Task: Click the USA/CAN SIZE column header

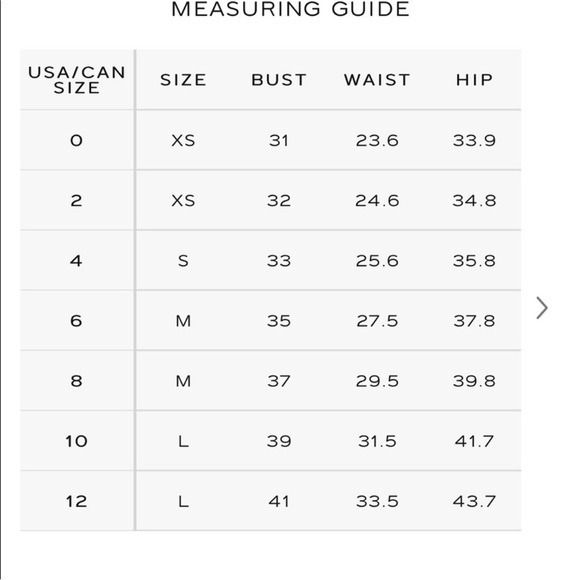Action: tap(77, 80)
